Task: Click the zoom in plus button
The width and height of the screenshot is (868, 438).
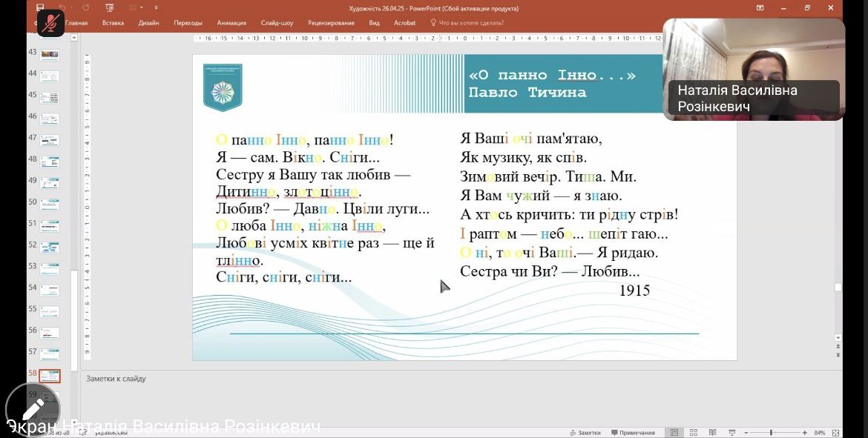Action: click(x=805, y=433)
